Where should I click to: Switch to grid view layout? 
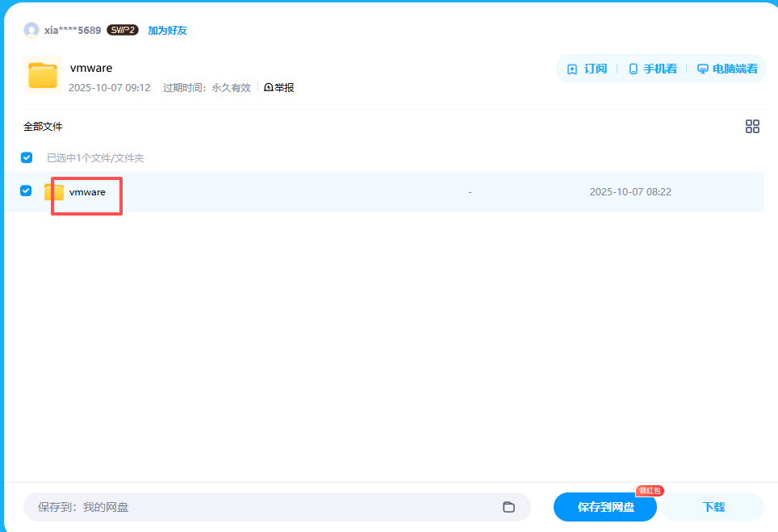tap(752, 127)
